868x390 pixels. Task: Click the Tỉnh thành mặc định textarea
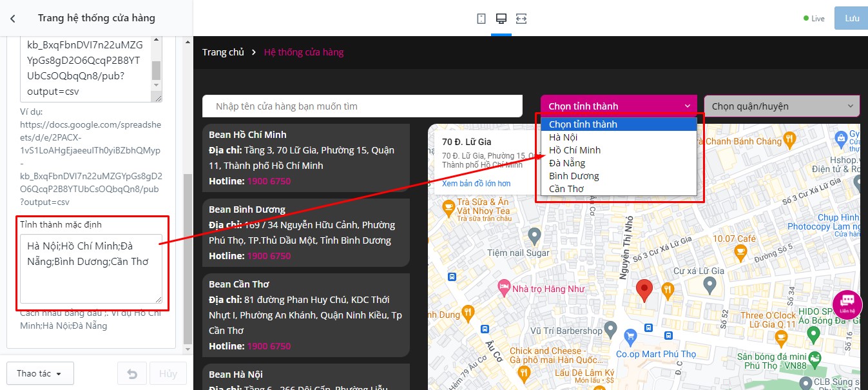(91, 269)
